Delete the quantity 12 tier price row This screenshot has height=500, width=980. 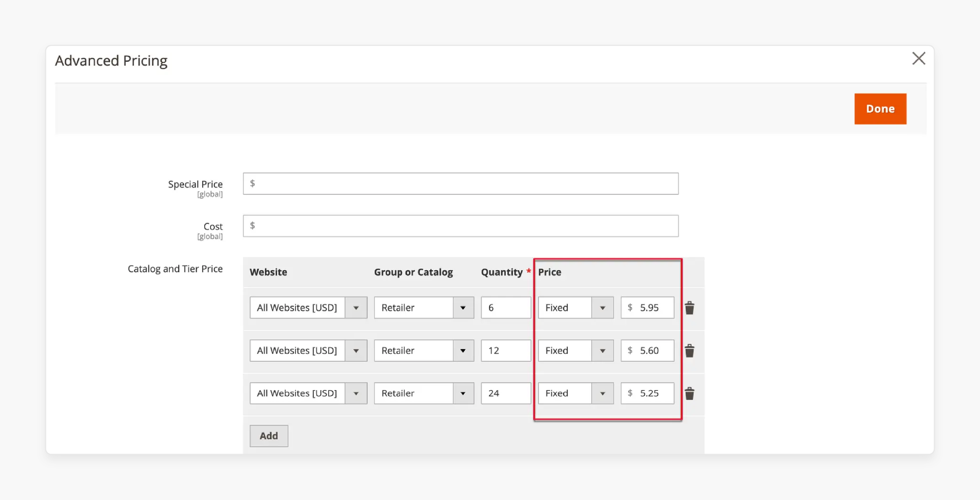click(x=690, y=351)
